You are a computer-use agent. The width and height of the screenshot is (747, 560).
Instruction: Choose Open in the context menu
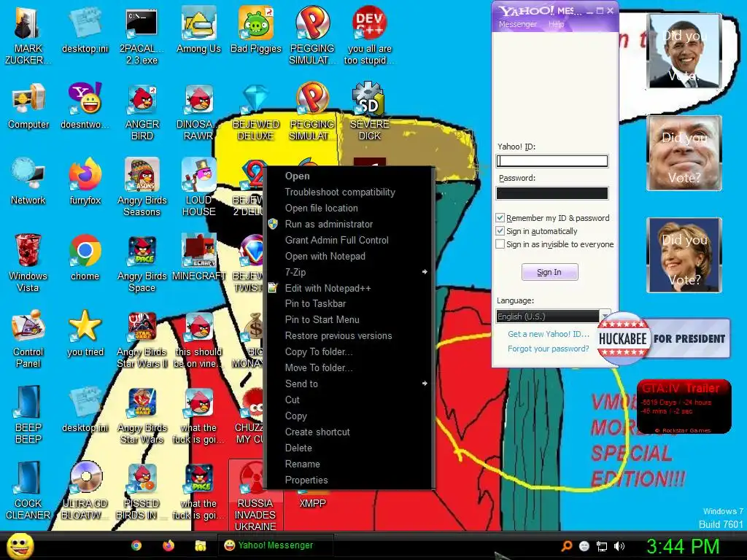tap(349, 176)
